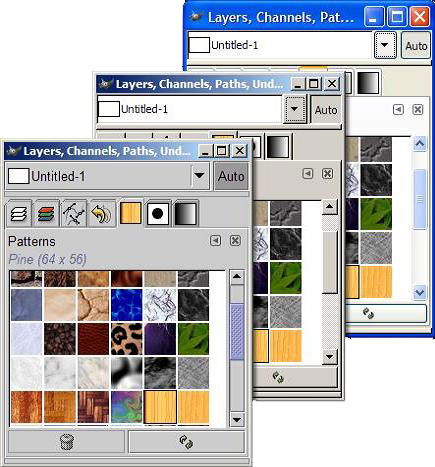Click scrollbar down arrow in middle window
Image resolution: width=435 pixels, height=467 pixels.
[x=329, y=357]
